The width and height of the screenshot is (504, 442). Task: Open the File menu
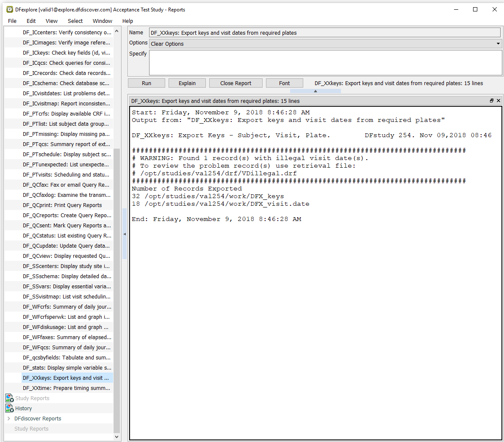coord(12,21)
